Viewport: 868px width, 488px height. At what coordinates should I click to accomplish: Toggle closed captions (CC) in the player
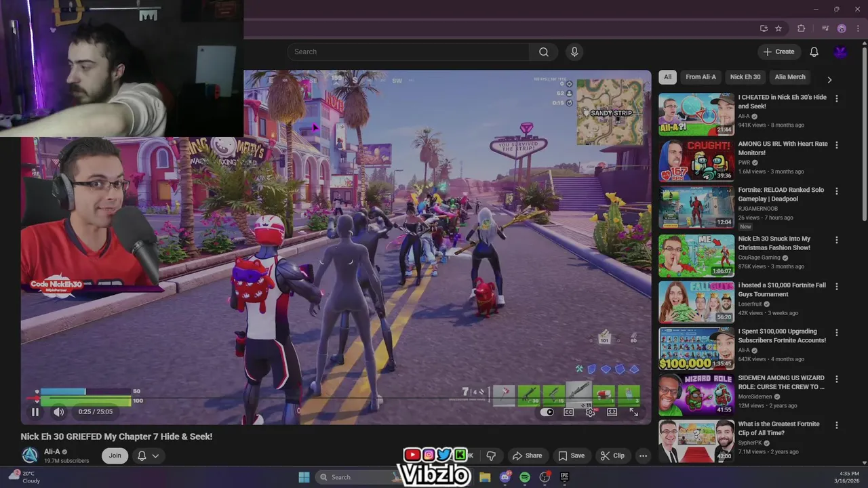pos(569,412)
